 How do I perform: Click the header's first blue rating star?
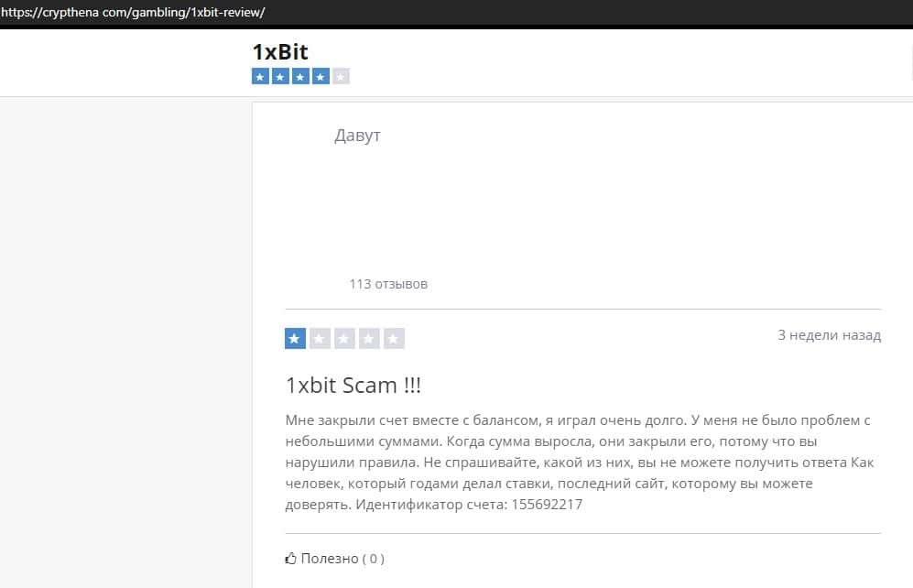(x=260, y=76)
